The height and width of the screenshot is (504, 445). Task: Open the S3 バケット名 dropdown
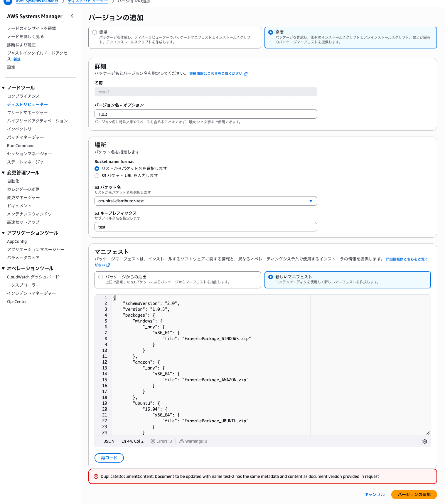tap(205, 201)
